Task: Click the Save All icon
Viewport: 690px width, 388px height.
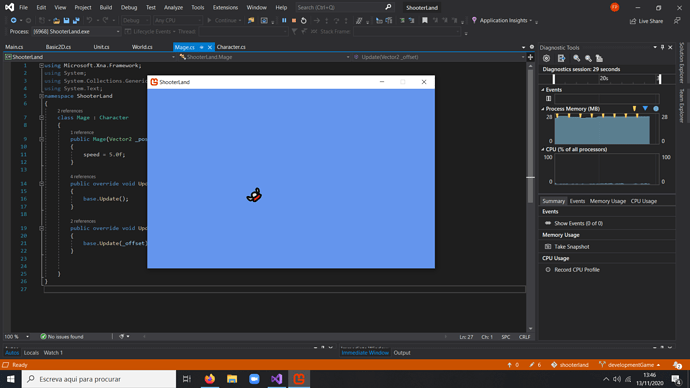Action: point(76,20)
